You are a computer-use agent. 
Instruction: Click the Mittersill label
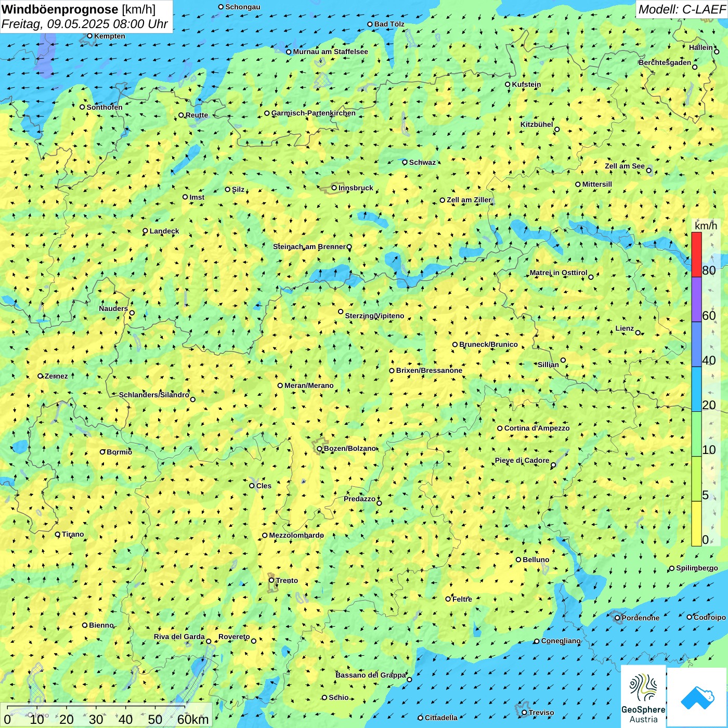(x=597, y=184)
